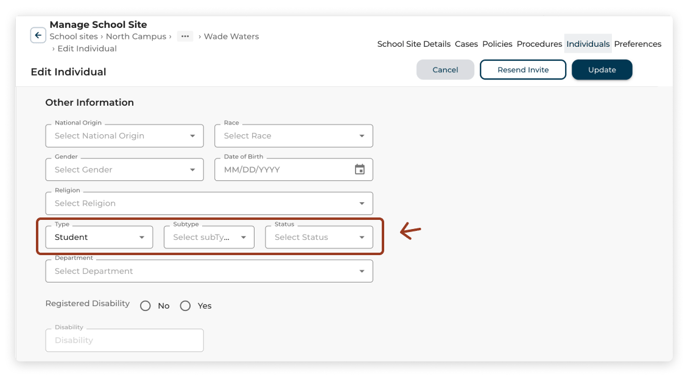Switch to the Policies tab
This screenshot has width=688, height=376.
tap(497, 44)
